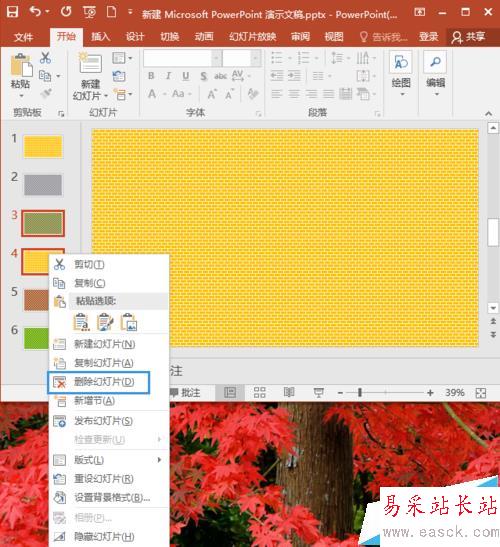Click the New Slide button icon
The width and height of the screenshot is (500, 547).
click(x=90, y=63)
